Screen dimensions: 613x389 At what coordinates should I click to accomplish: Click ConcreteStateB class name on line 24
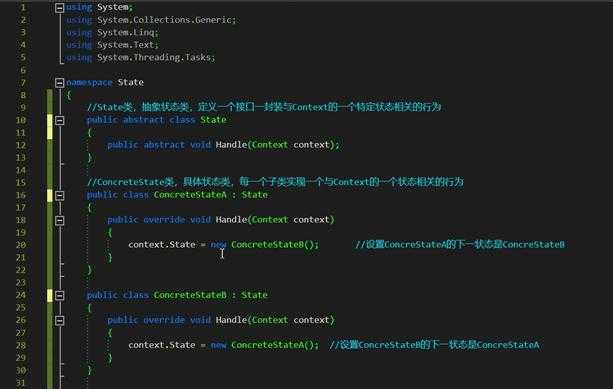pyautogui.click(x=190, y=295)
